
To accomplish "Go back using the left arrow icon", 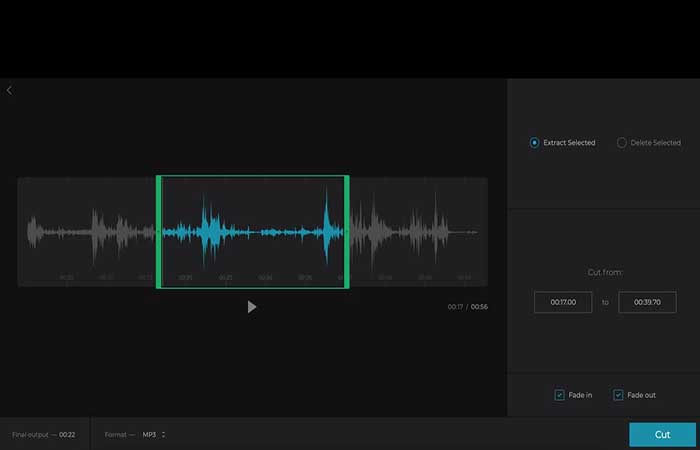I will pos(9,91).
